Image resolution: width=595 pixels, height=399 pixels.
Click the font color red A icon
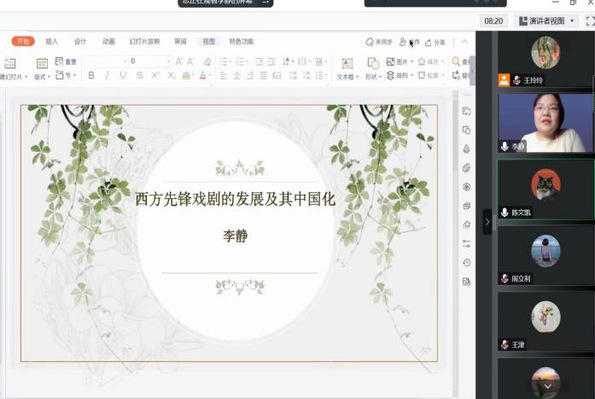click(x=203, y=76)
